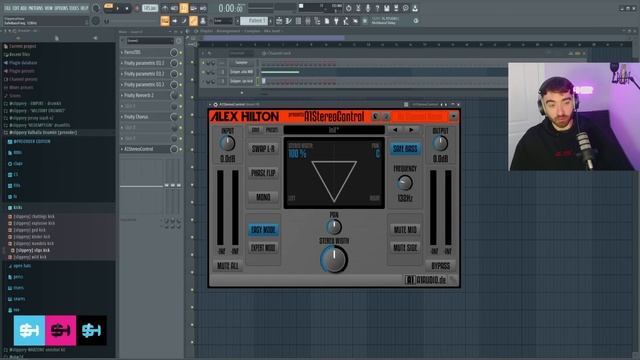Viewport: 640px width, 360px height.
Task: Click the Bypass button
Action: pyautogui.click(x=440, y=266)
